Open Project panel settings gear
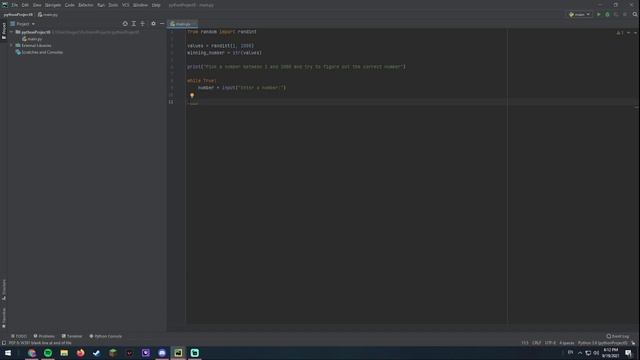 [153, 24]
